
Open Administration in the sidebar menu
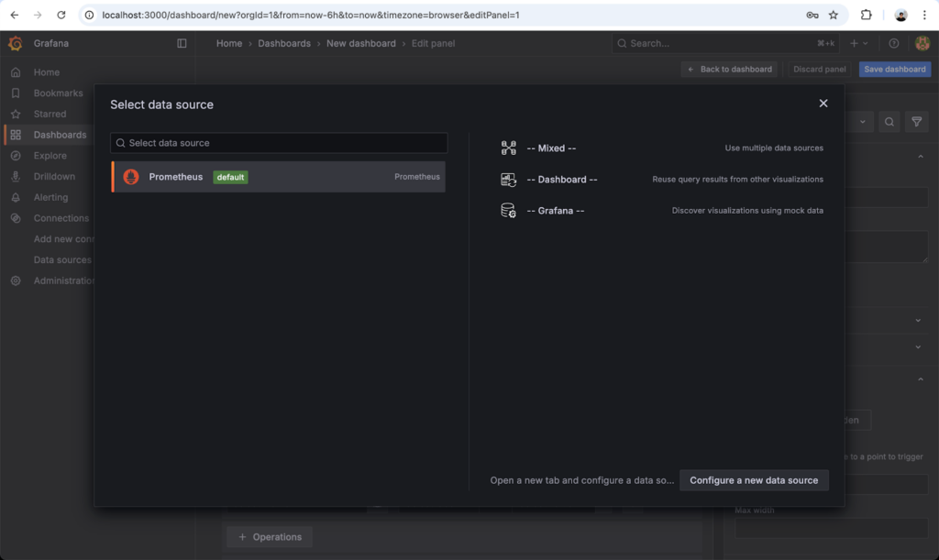(64, 280)
